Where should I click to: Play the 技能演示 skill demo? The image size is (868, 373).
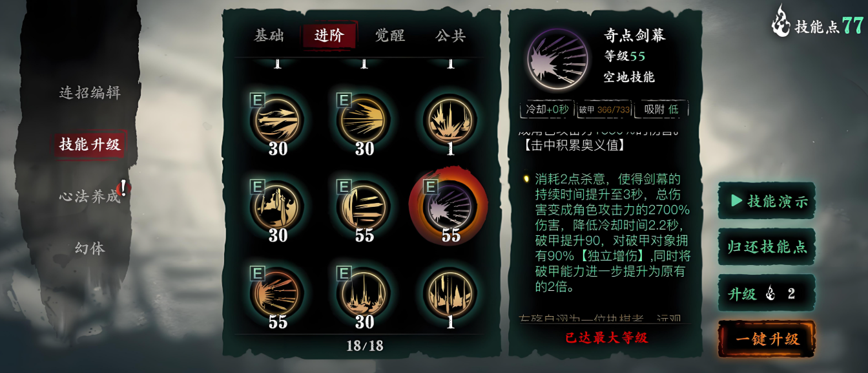click(767, 201)
